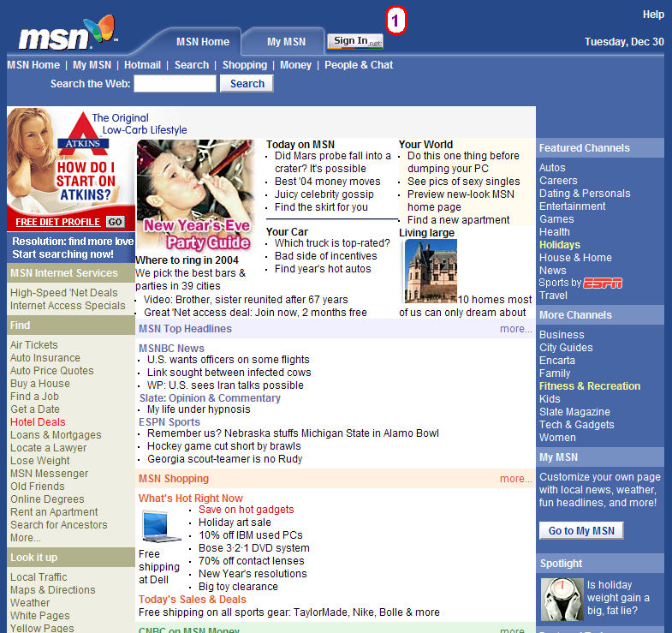Open MSNBC News heading link
Screen dimensions: 672x633
point(171,349)
